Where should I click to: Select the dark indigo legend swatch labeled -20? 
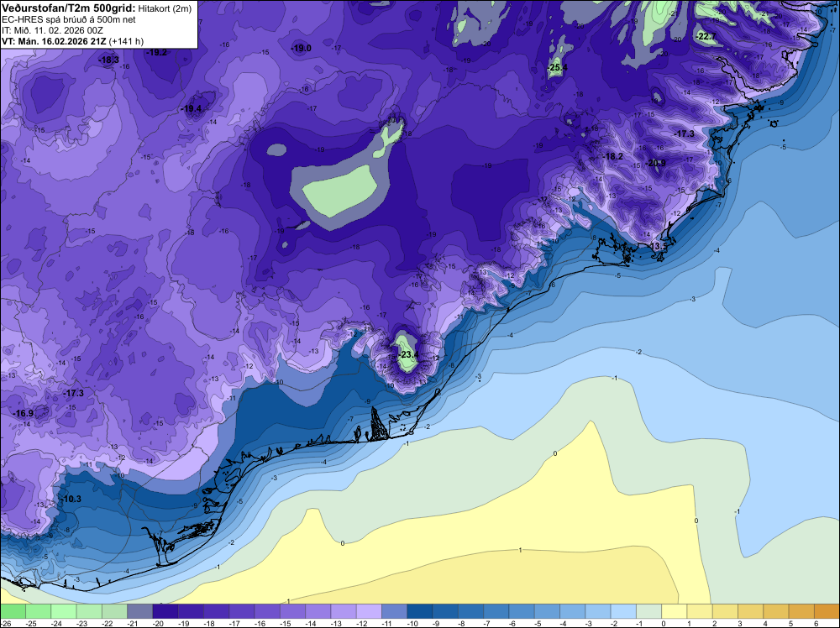pyautogui.click(x=165, y=611)
